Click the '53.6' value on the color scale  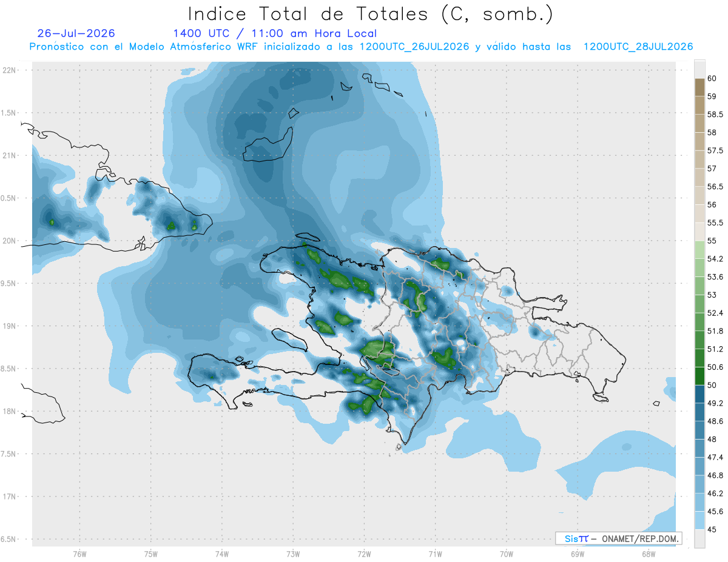tap(715, 277)
